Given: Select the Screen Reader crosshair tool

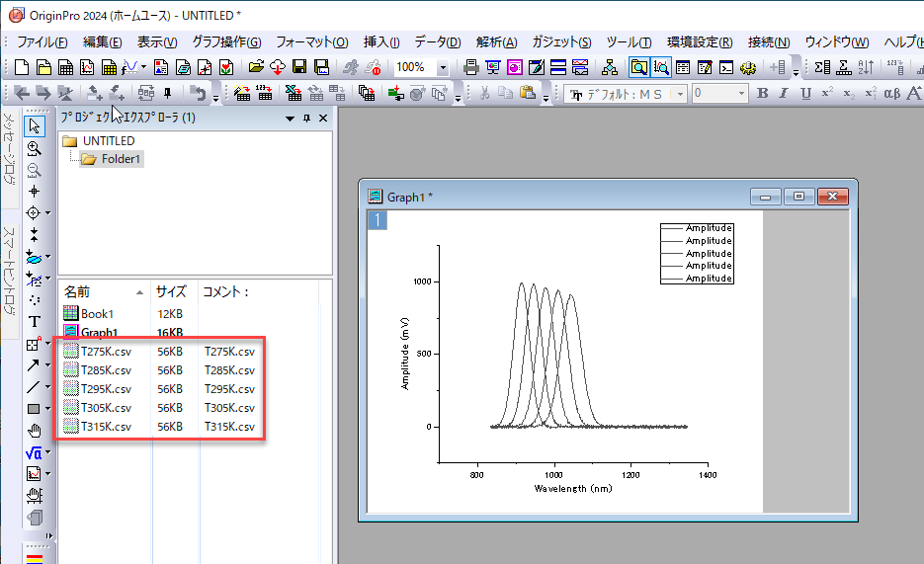Looking at the screenshot, I should point(35,192).
